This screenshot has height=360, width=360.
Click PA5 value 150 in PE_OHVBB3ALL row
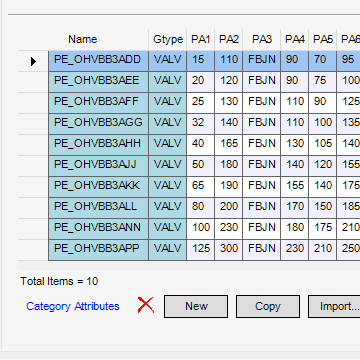coord(323,208)
